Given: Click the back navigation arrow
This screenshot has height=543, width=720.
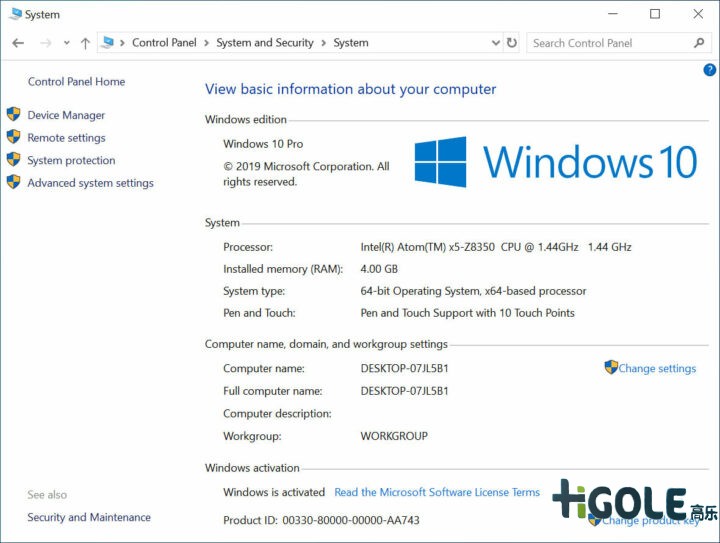Looking at the screenshot, I should (18, 43).
